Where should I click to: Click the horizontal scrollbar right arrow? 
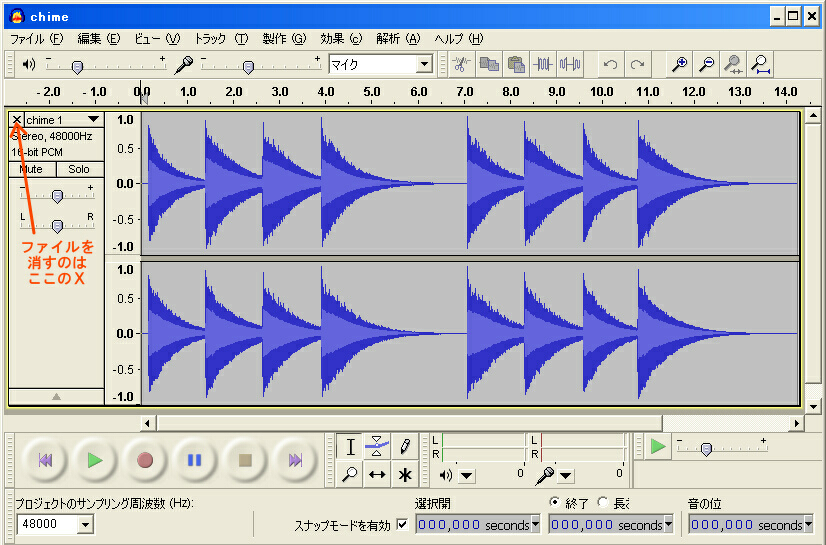click(796, 423)
